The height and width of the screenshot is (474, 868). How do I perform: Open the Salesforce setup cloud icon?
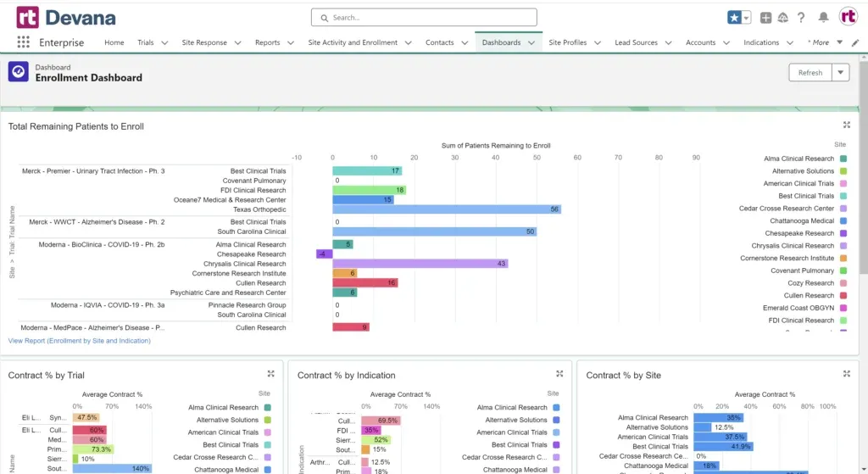[x=782, y=18]
